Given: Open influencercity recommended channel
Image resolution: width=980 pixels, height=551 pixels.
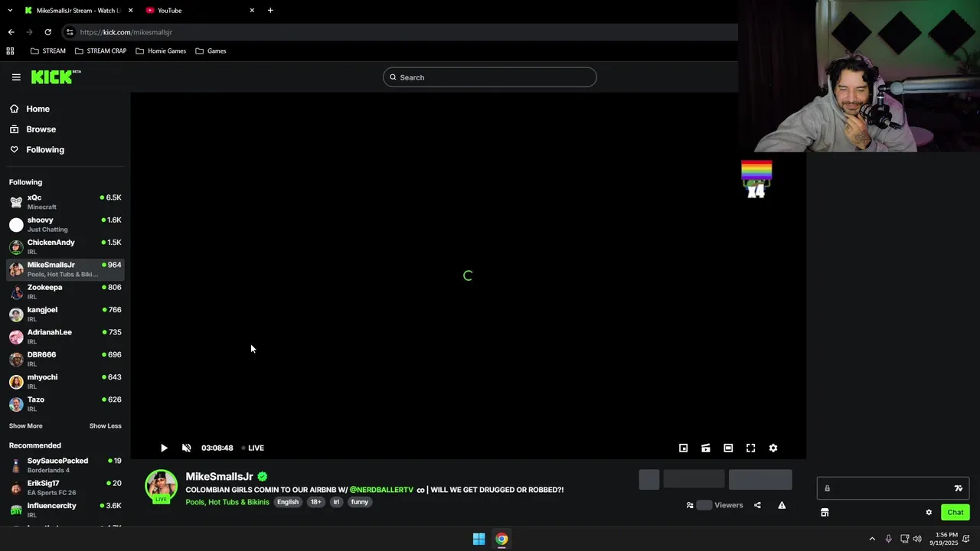Looking at the screenshot, I should click(x=65, y=510).
